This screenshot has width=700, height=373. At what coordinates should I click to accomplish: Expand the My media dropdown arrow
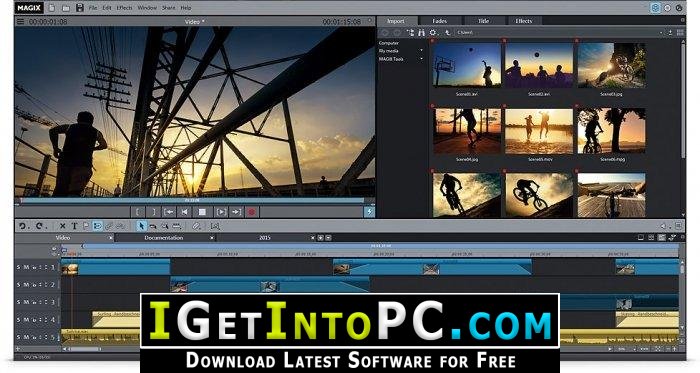pos(421,51)
